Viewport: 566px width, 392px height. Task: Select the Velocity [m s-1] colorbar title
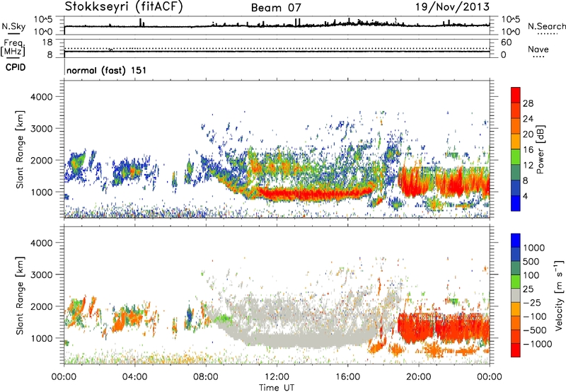pos(560,295)
